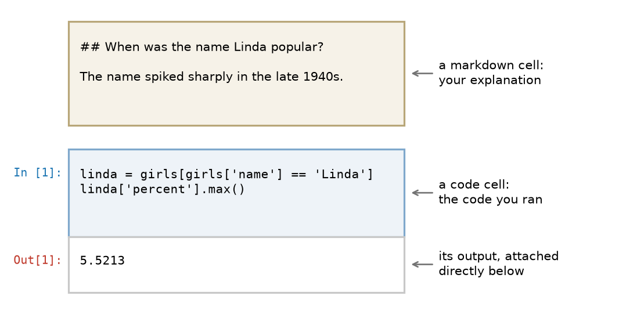Image resolution: width=644 pixels, height=314 pixels.
Task: Click the 'directly below' annotation text
Action: pyautogui.click(x=481, y=271)
